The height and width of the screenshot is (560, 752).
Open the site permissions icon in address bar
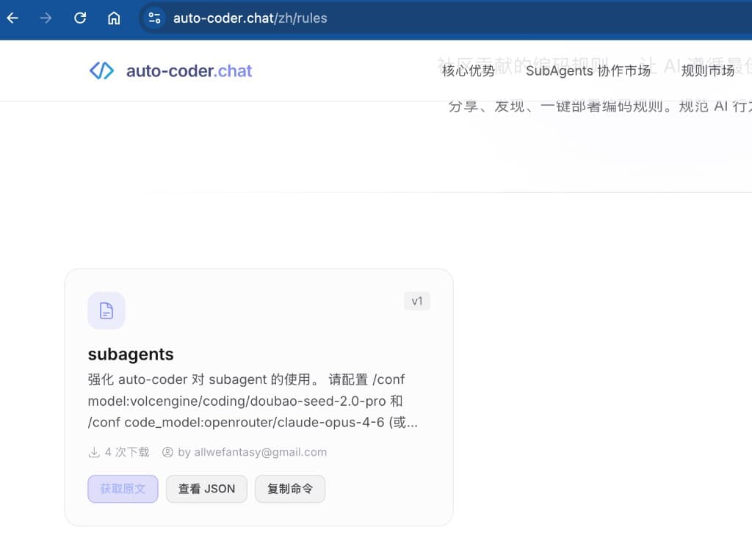pyautogui.click(x=154, y=18)
